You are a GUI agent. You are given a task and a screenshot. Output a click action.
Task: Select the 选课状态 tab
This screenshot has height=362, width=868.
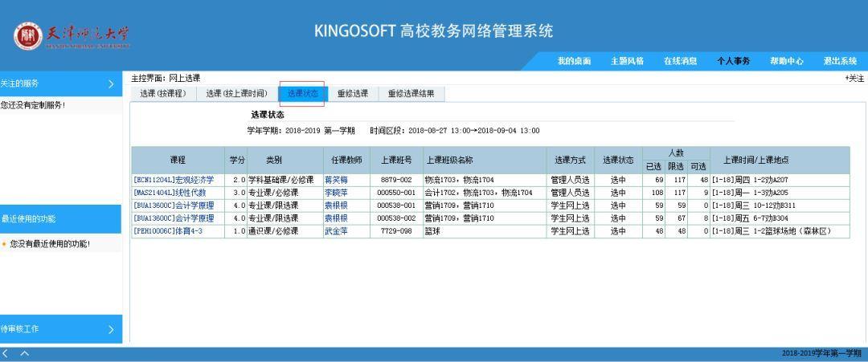(x=303, y=93)
